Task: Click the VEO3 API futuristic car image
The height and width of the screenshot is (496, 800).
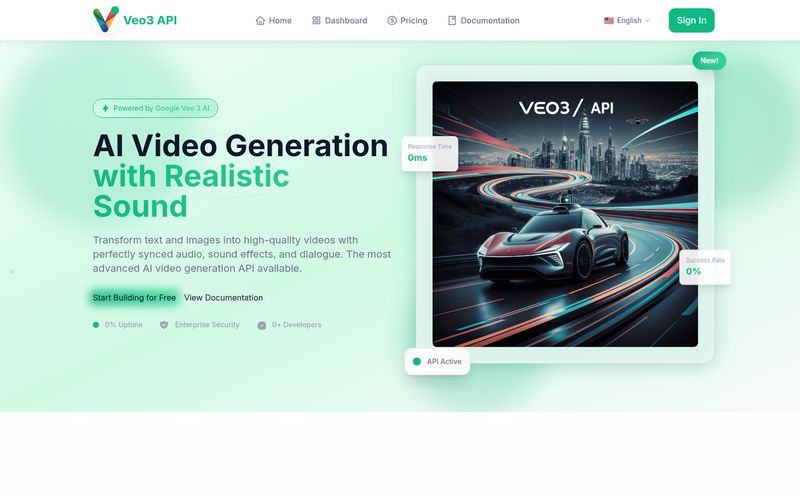Action: pos(565,214)
